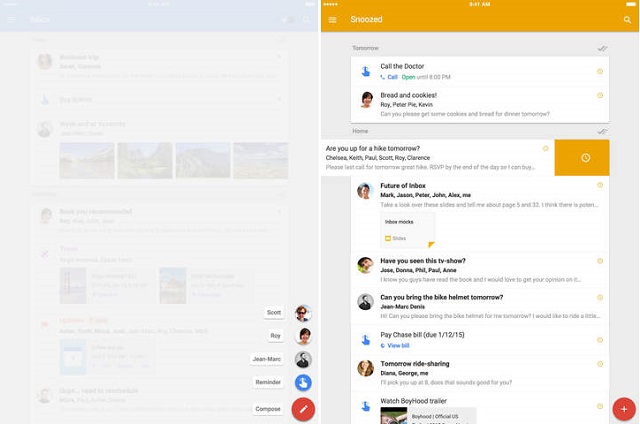Tap the Snoozed title in the header

(x=366, y=19)
